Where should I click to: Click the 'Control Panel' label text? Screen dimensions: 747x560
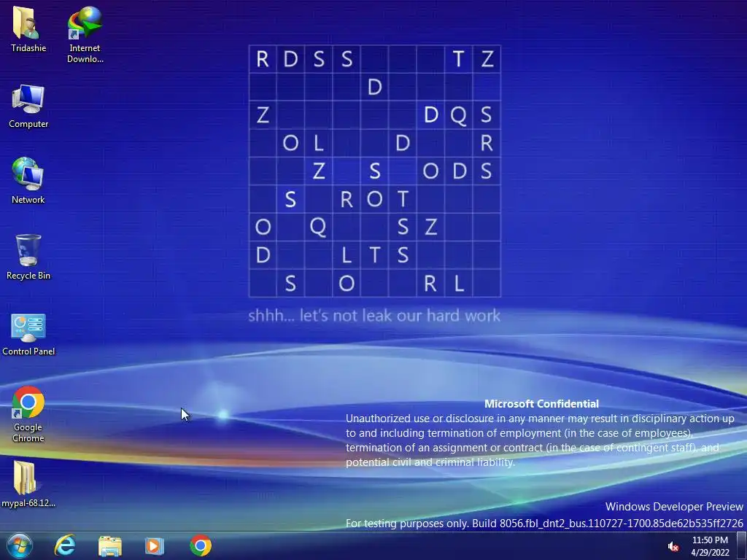click(28, 351)
